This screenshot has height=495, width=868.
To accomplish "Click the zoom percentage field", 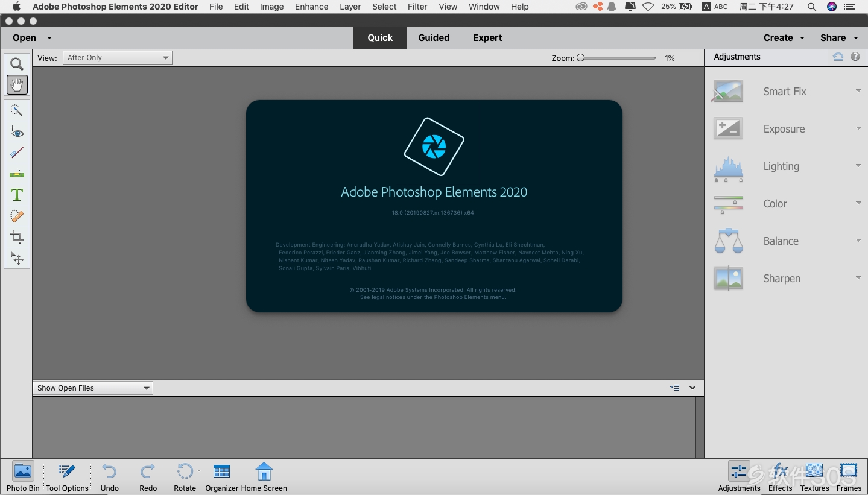I will coord(670,58).
